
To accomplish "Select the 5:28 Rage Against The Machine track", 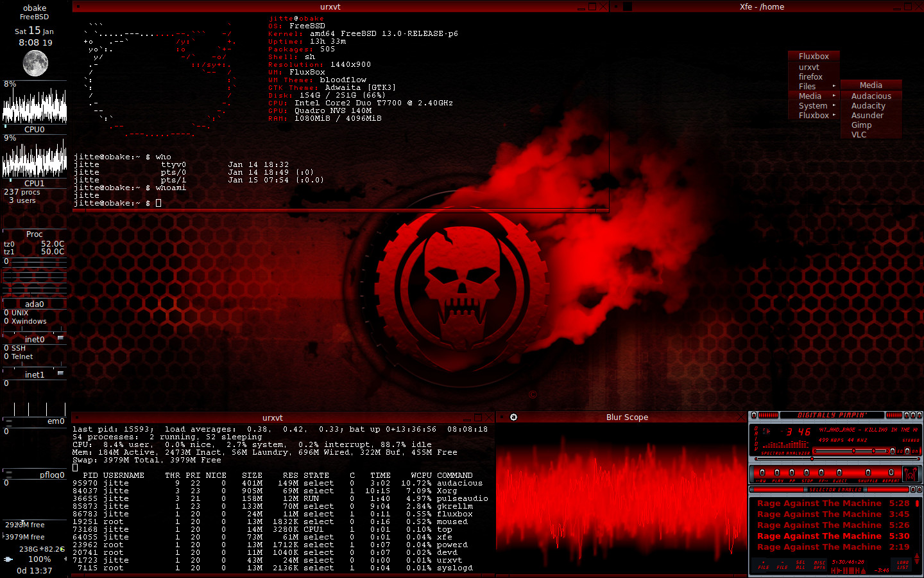I will tap(833, 504).
